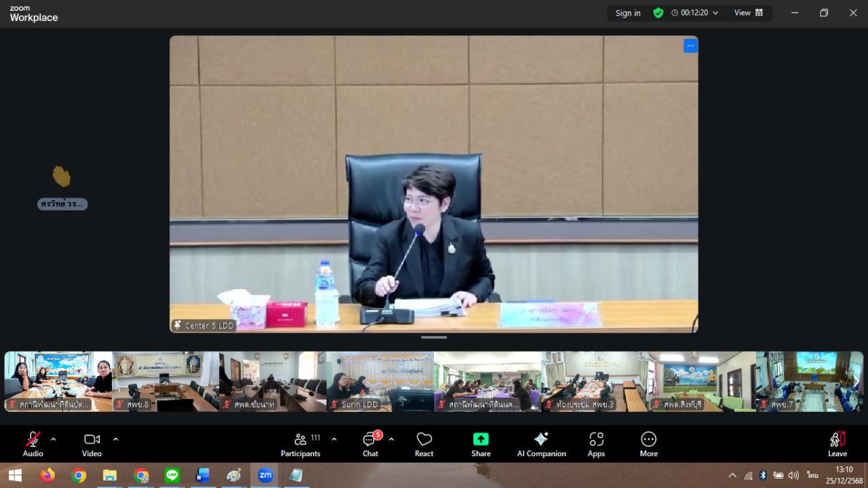Expand audio settings arrow beside Audio
868x488 pixels.
click(x=54, y=439)
